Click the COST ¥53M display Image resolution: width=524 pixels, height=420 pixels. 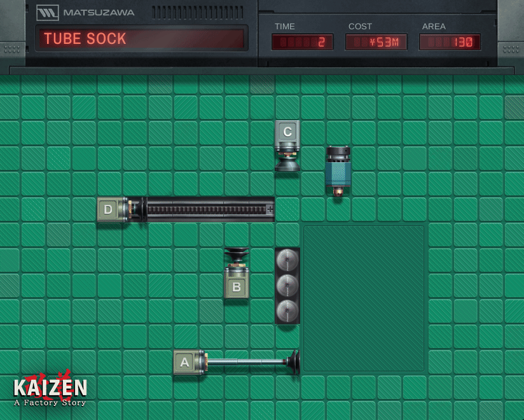point(376,42)
